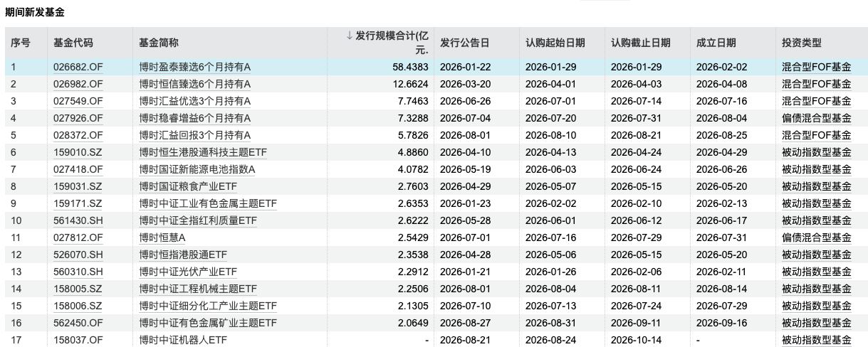The height and width of the screenshot is (347, 868).
Task: Open fund code 026682.OF link
Action: (x=78, y=68)
